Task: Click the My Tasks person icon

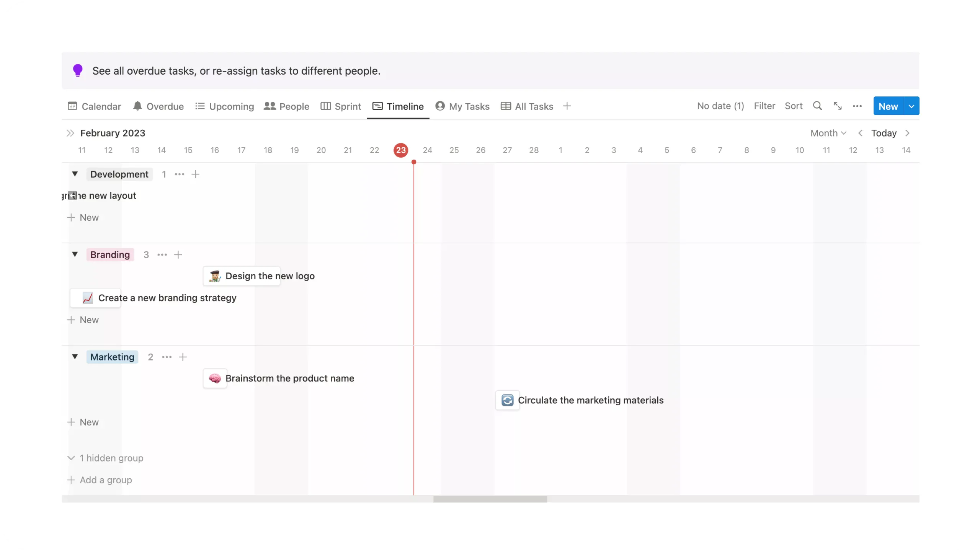Action: tap(440, 106)
